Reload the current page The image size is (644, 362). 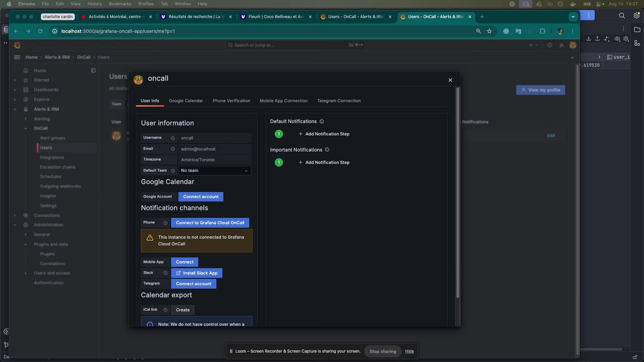pos(40,31)
